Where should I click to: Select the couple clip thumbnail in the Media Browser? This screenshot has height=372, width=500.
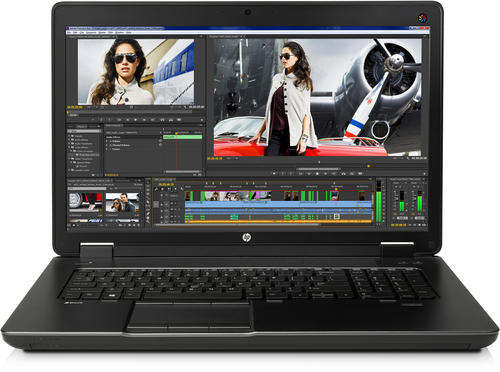tap(122, 203)
